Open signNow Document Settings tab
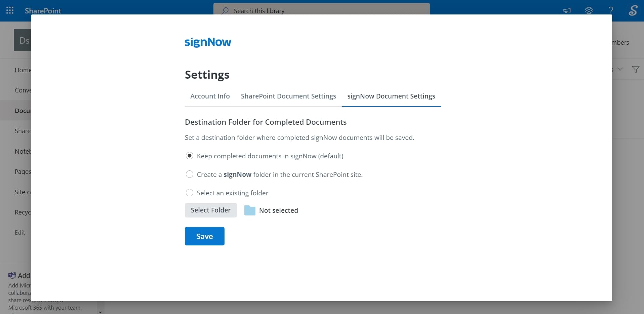644x314 pixels. coord(391,96)
